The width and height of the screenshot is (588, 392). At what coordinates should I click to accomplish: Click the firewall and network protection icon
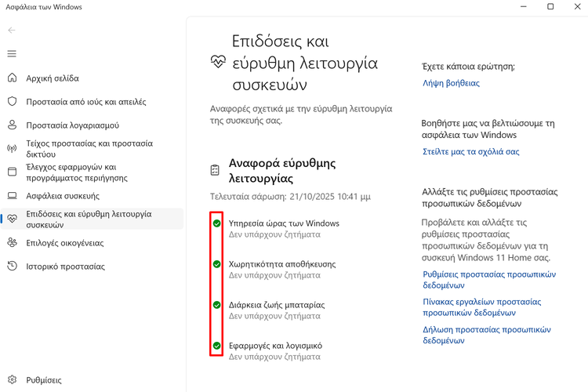pos(12,149)
